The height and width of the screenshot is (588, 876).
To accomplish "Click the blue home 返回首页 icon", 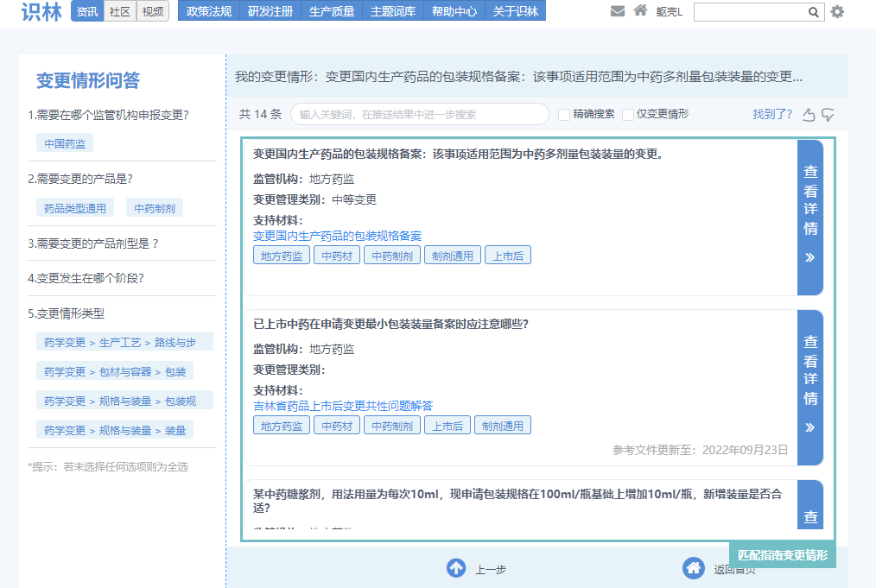I will click(694, 568).
